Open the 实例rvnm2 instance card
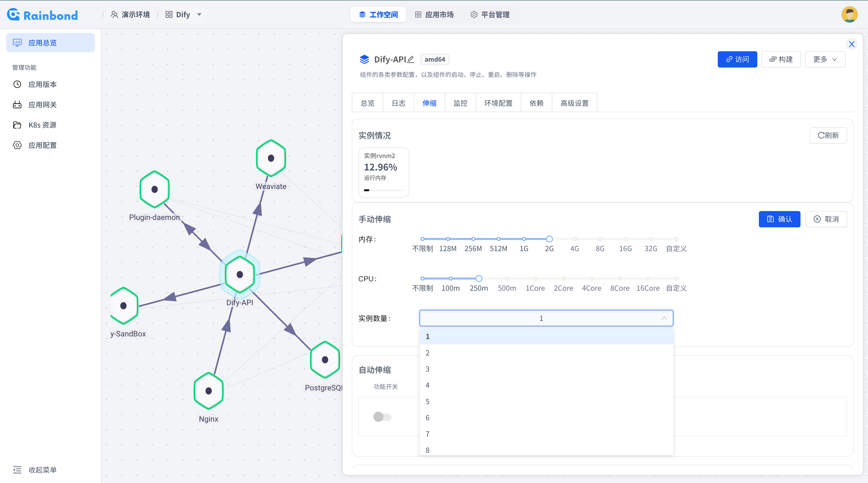 (x=383, y=172)
